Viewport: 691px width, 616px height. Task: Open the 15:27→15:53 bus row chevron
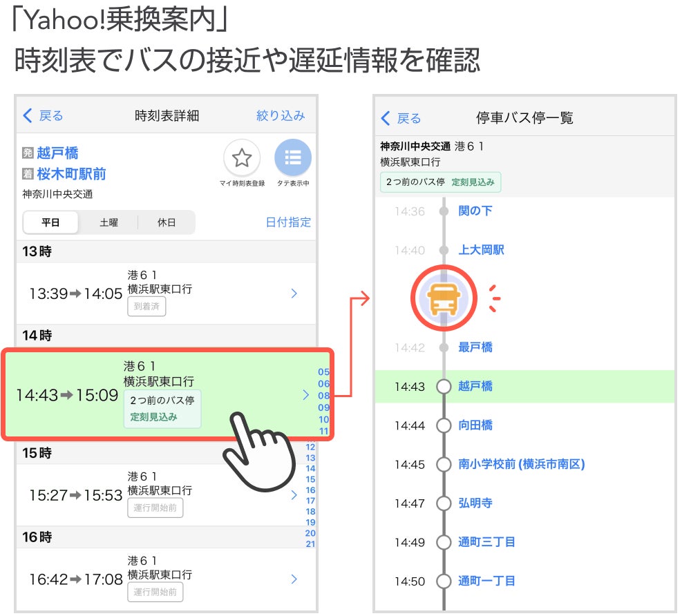click(x=294, y=495)
